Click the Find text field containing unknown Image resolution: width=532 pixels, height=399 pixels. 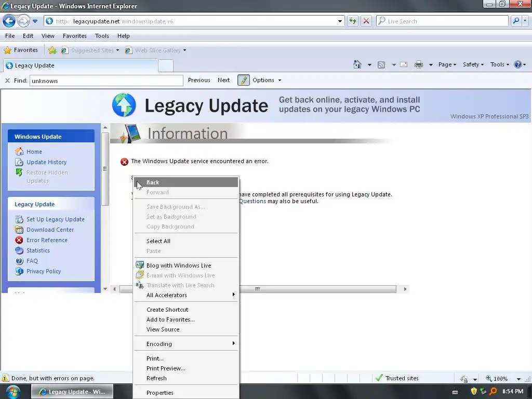tap(106, 81)
